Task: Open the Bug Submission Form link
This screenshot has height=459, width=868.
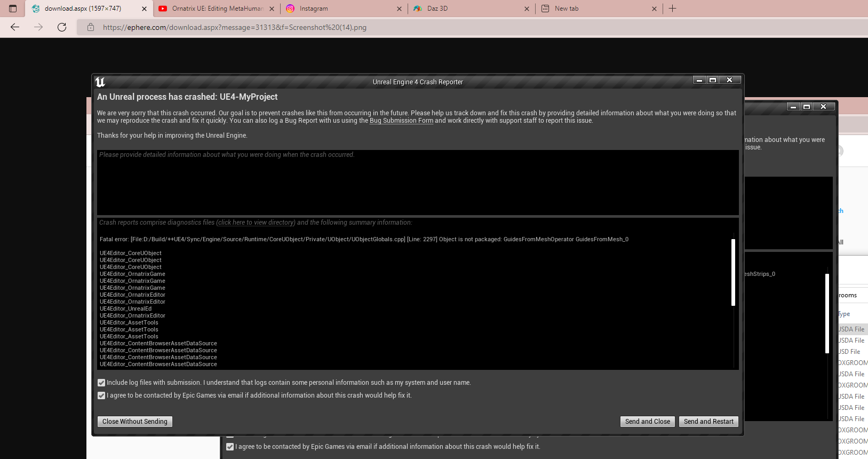Action: pos(401,121)
